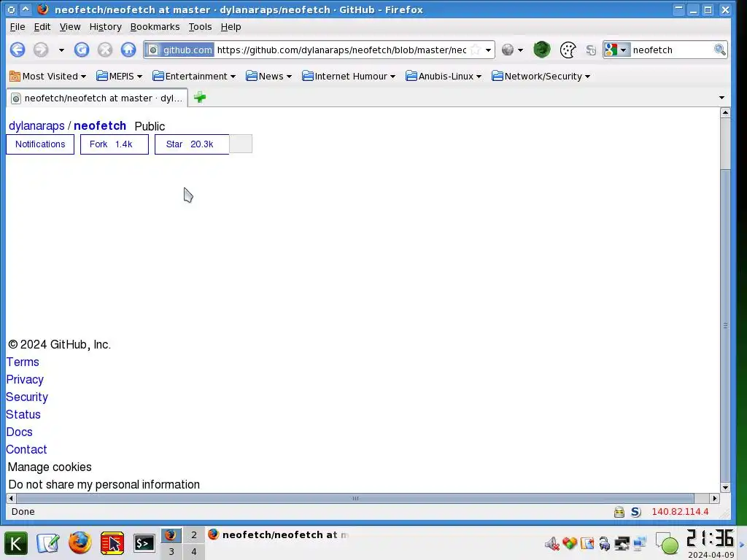Image resolution: width=747 pixels, height=560 pixels.
Task: Expand the Entertainment bookmarks folder
Action: [x=194, y=76]
